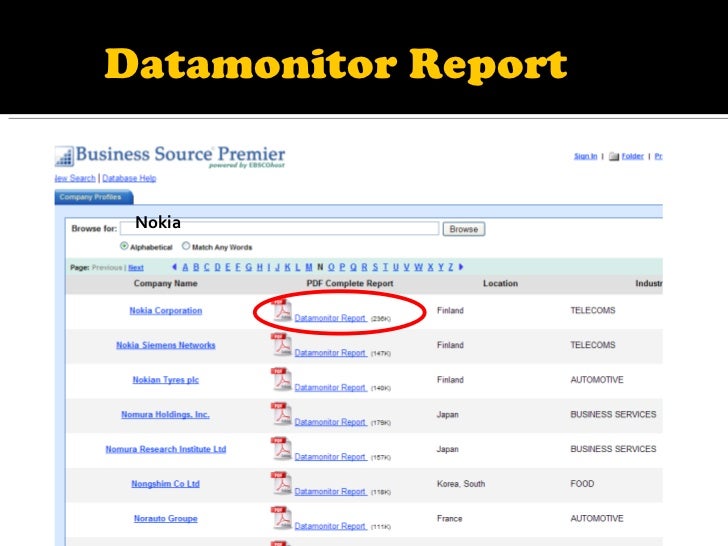The height and width of the screenshot is (546, 728).
Task: Select the Match Any Words radio button
Action: 186,246
